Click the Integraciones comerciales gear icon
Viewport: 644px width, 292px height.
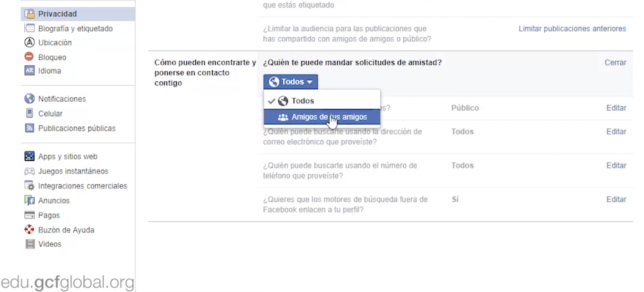30,186
